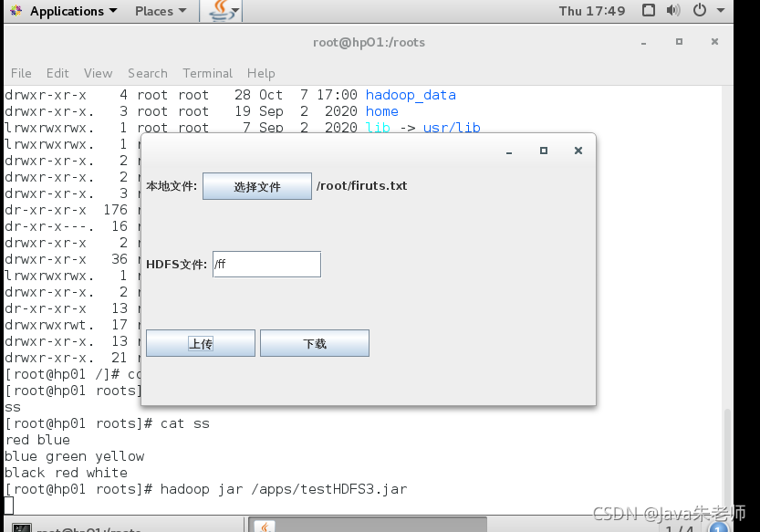Click the clock showing Thu 17:49
The image size is (760, 532).
click(592, 11)
